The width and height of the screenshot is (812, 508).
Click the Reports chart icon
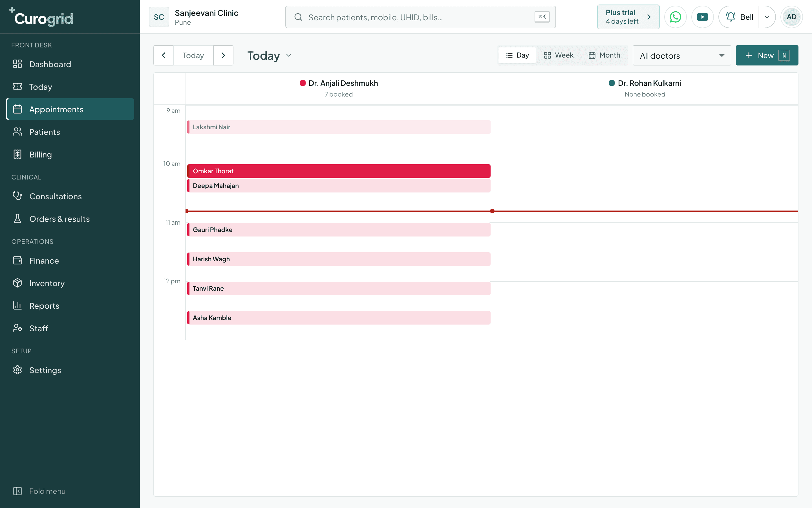[17, 305]
